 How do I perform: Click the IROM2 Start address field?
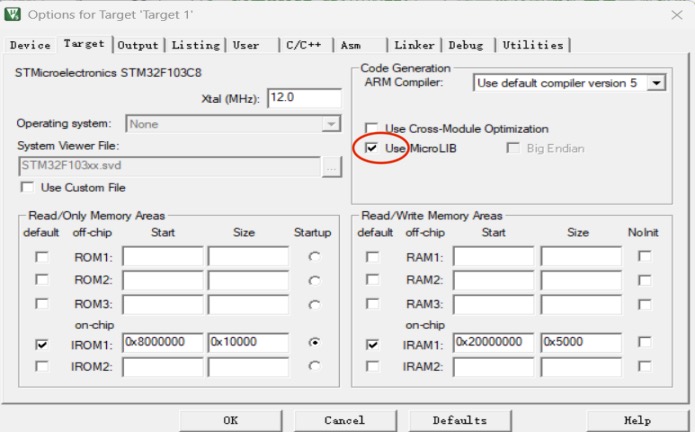click(163, 367)
